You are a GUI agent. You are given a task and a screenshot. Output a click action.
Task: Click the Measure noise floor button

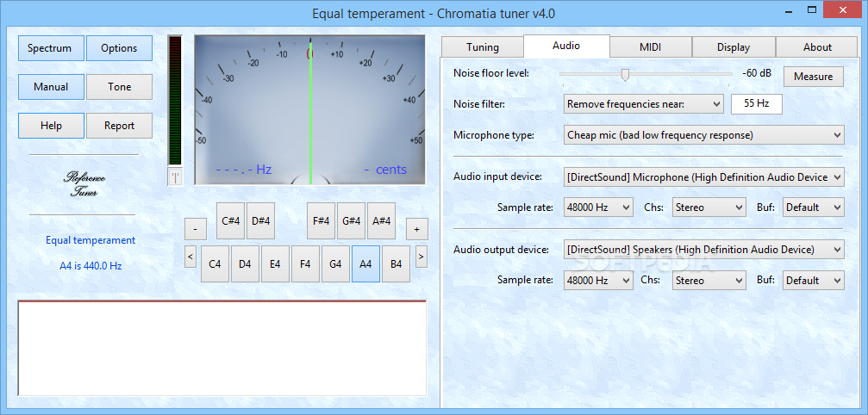click(813, 77)
